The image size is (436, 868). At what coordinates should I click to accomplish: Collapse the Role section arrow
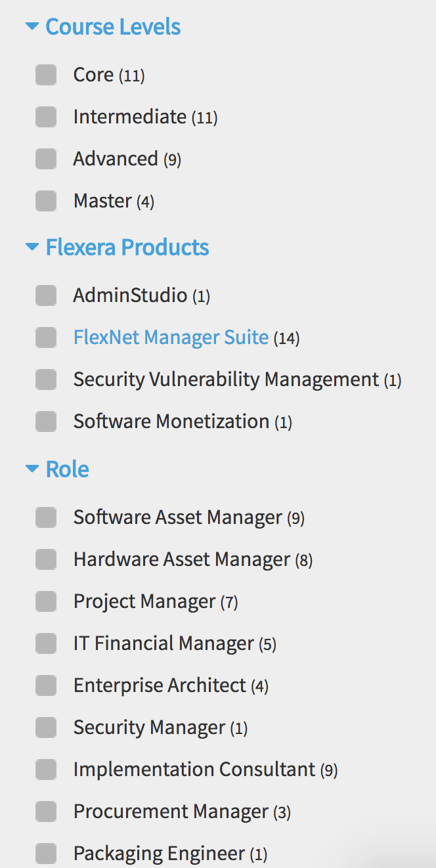32,469
